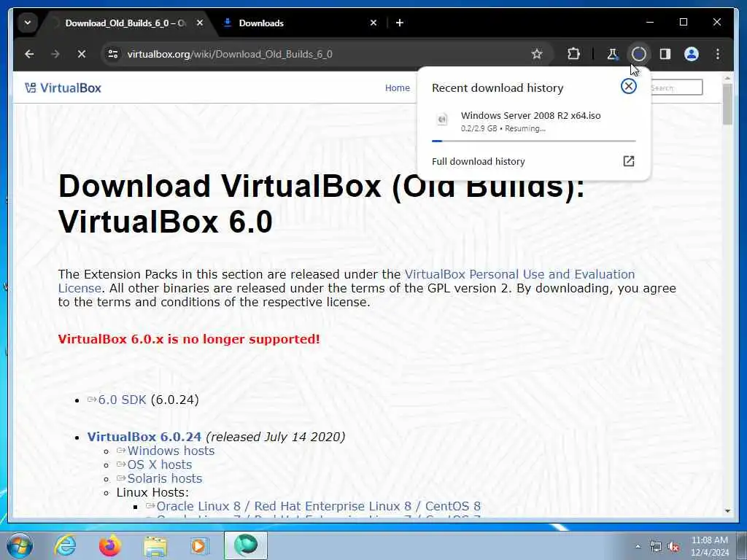Screen dimensions: 747x560
Task: Select the Download_Old_Builds_6_0 tab
Action: coord(125,23)
